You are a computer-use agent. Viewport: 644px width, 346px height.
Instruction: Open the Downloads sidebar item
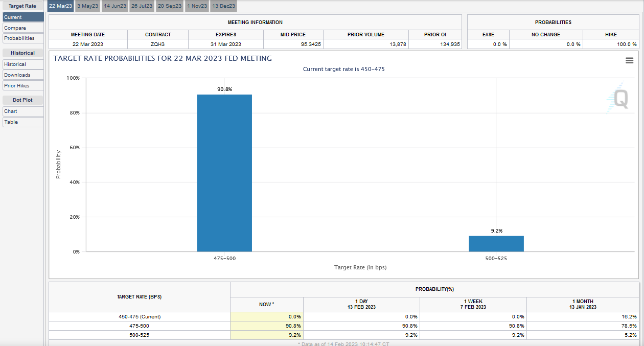point(23,75)
